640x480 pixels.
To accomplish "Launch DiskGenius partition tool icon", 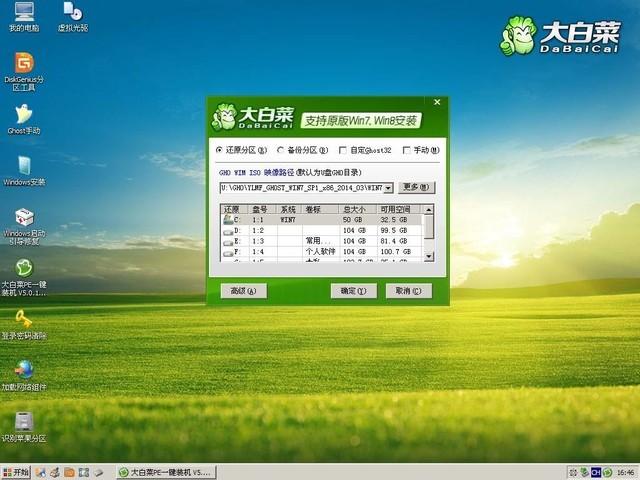I will (x=24, y=71).
